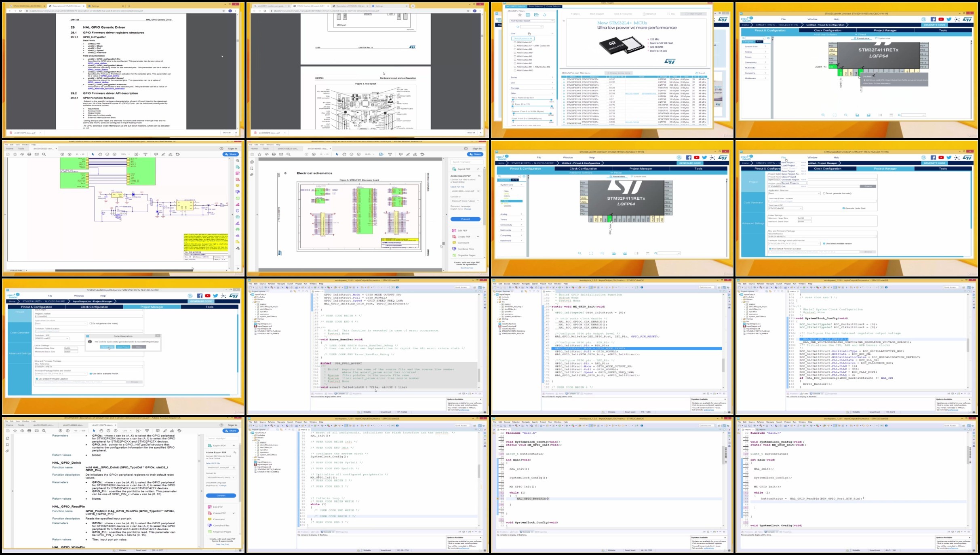Zoom out on the pinout with RCC selected

[602, 253]
